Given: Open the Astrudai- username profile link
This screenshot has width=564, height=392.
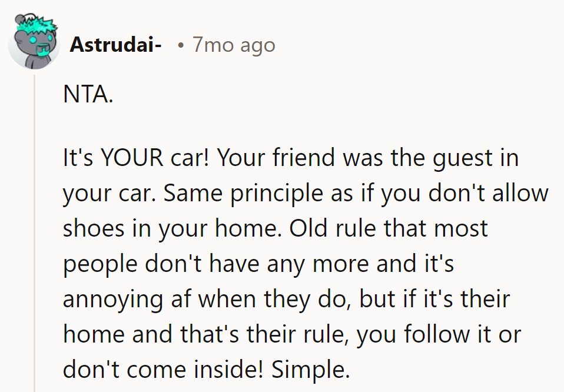Looking at the screenshot, I should (x=115, y=45).
